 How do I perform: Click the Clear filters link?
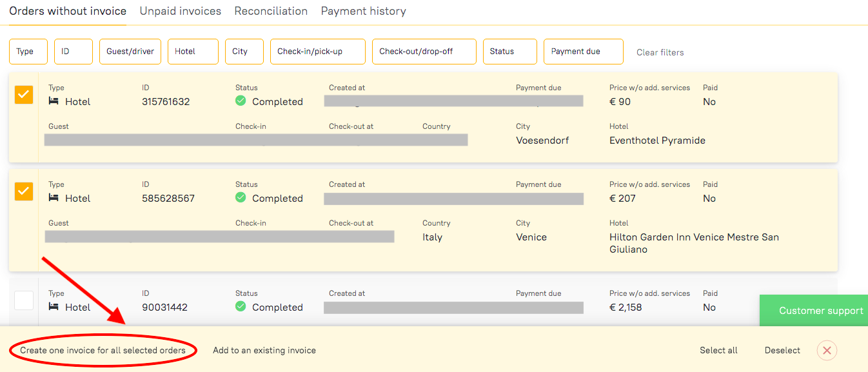tap(660, 52)
